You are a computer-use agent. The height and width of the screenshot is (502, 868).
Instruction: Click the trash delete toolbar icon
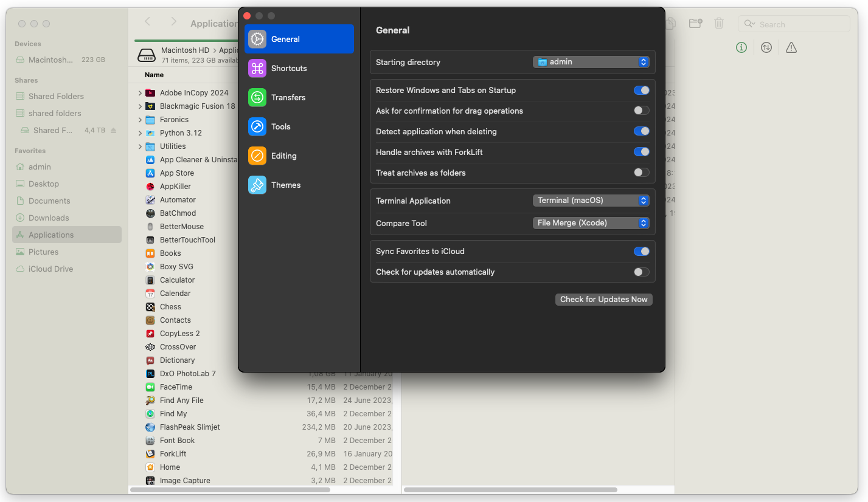[x=719, y=24]
